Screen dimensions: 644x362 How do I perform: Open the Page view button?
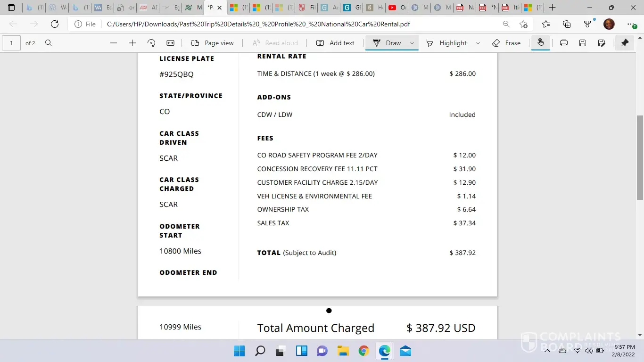tap(213, 43)
